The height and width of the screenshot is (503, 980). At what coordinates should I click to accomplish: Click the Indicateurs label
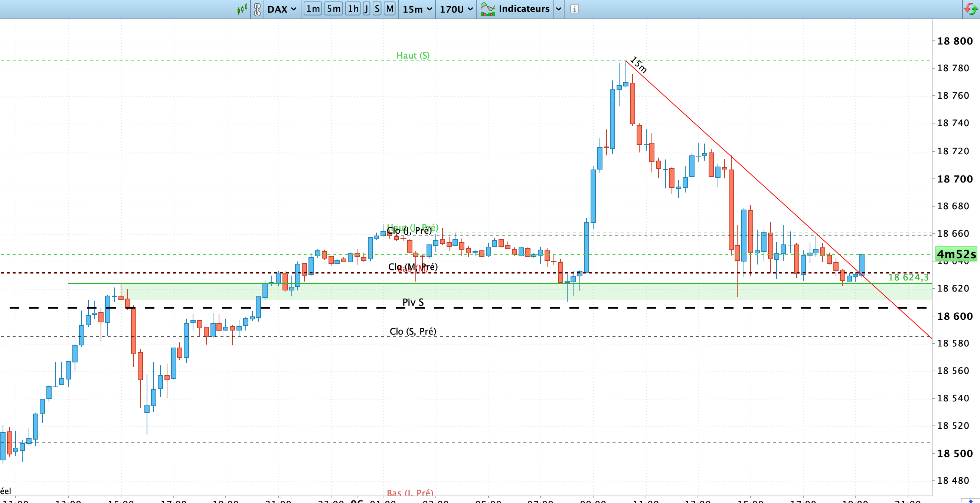[x=524, y=9]
